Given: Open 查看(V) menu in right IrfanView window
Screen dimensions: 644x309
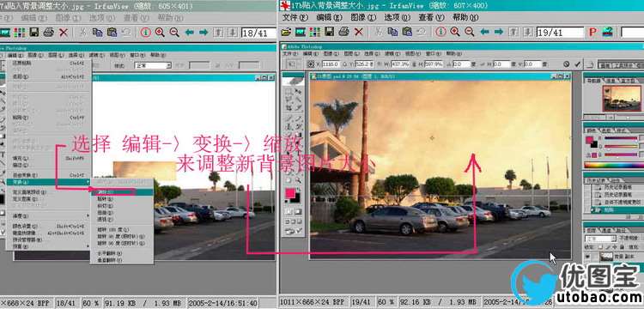Looking at the screenshot, I should (431, 18).
